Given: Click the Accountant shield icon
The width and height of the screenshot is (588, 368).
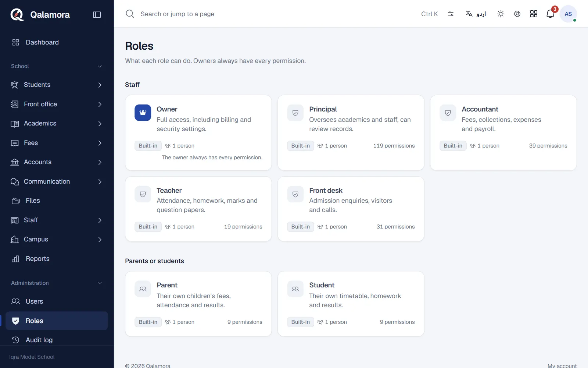Looking at the screenshot, I should coord(448,113).
